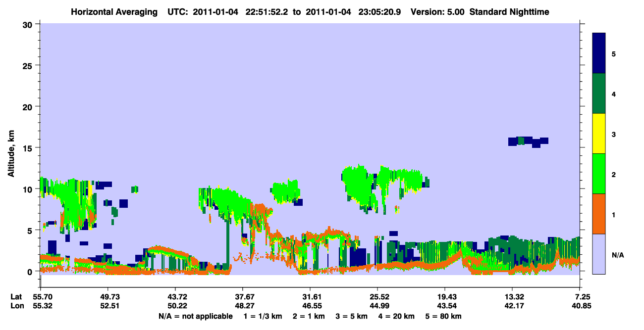The height and width of the screenshot is (330, 644).
Task: Click the 'Lat' row label
Action: point(16,297)
